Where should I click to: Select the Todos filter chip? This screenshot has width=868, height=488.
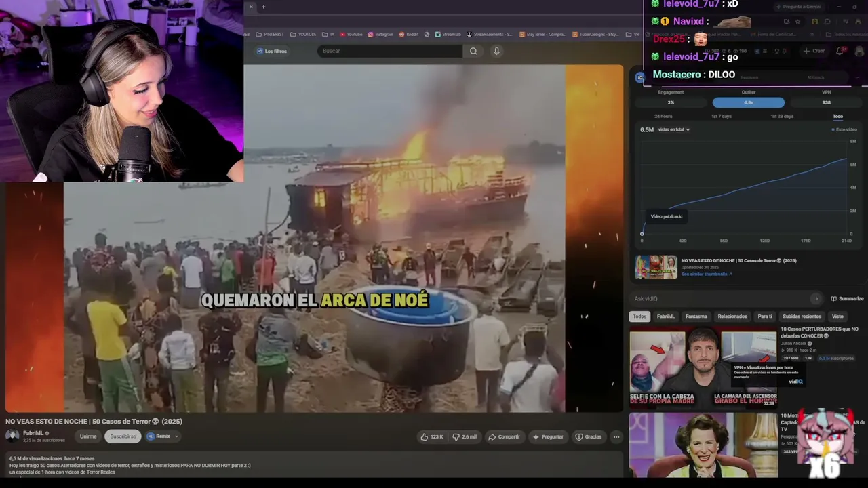click(x=639, y=317)
